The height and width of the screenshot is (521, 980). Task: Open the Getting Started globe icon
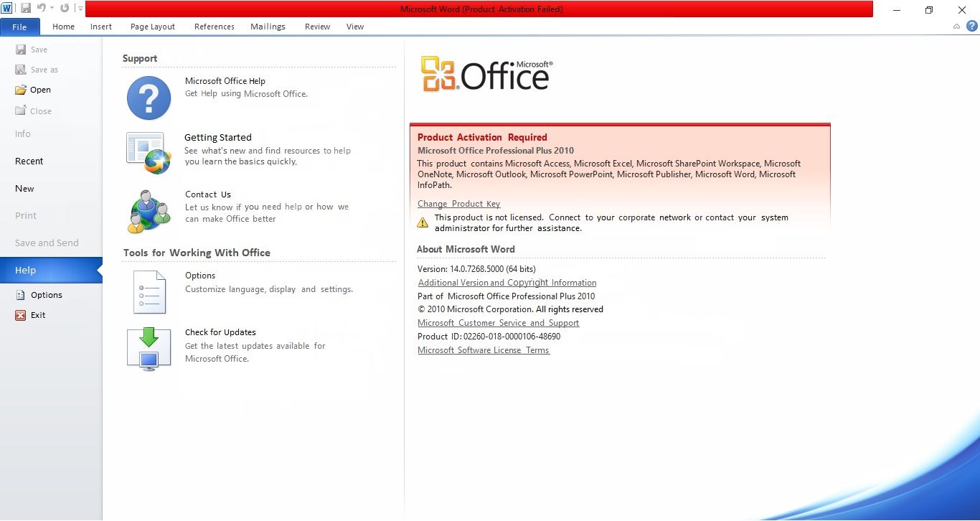coord(149,154)
